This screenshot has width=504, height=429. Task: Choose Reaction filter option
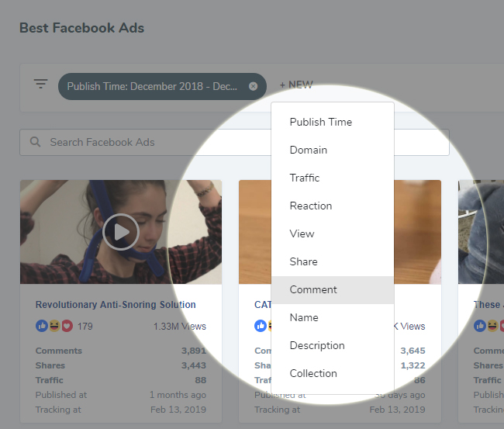tap(333, 206)
